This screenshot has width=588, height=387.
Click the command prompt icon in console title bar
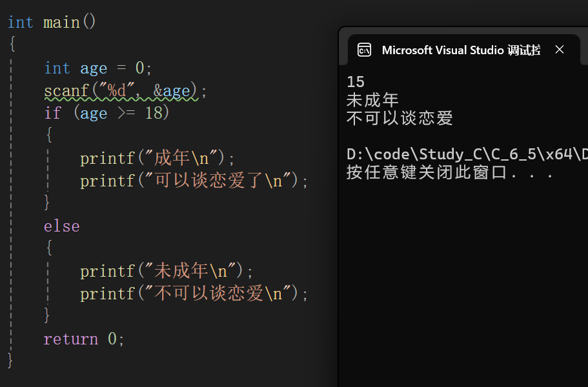pyautogui.click(x=364, y=50)
